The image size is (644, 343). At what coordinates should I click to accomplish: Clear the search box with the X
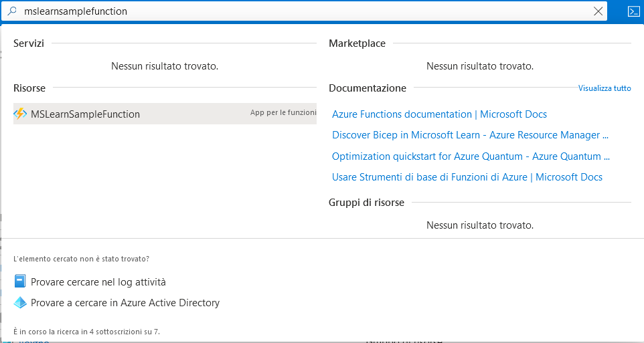(598, 11)
